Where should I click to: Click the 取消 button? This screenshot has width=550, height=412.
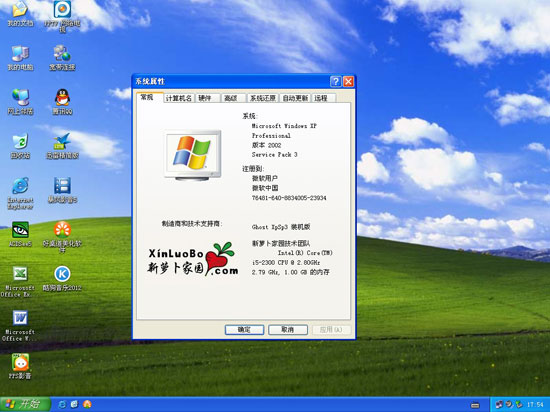(x=288, y=330)
